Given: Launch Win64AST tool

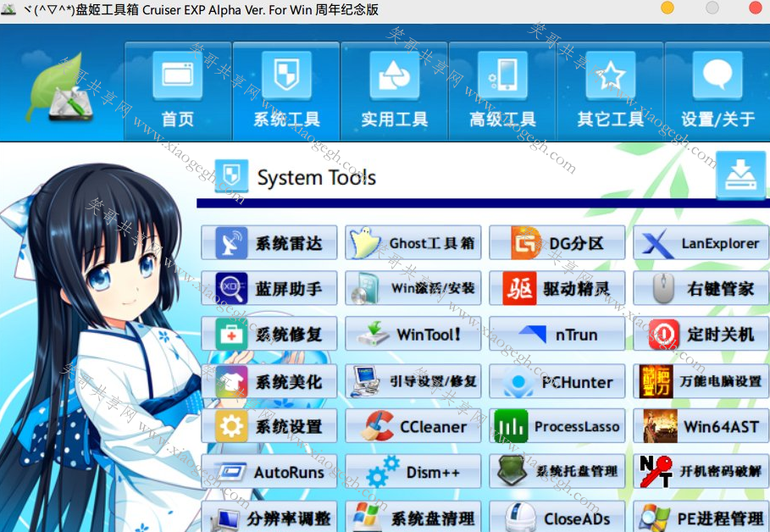Looking at the screenshot, I should tap(701, 426).
